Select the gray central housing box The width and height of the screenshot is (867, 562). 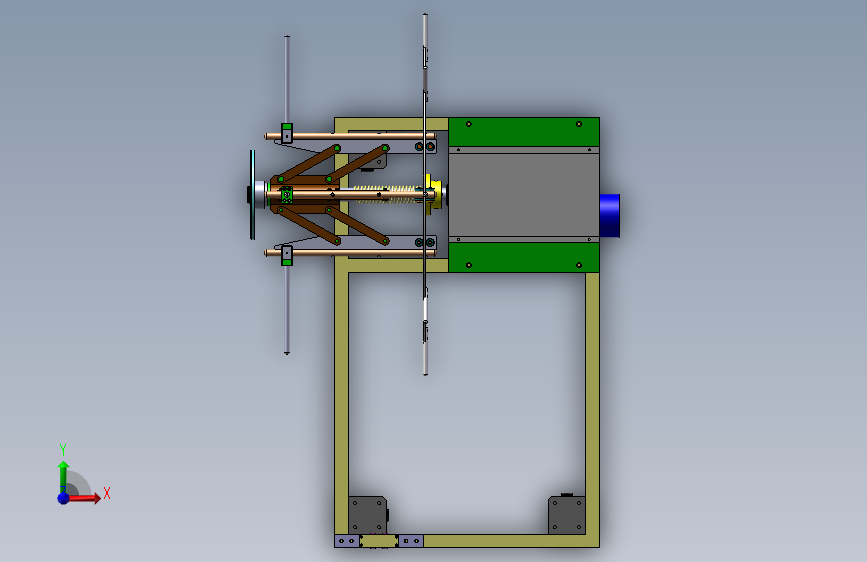pyautogui.click(x=524, y=195)
